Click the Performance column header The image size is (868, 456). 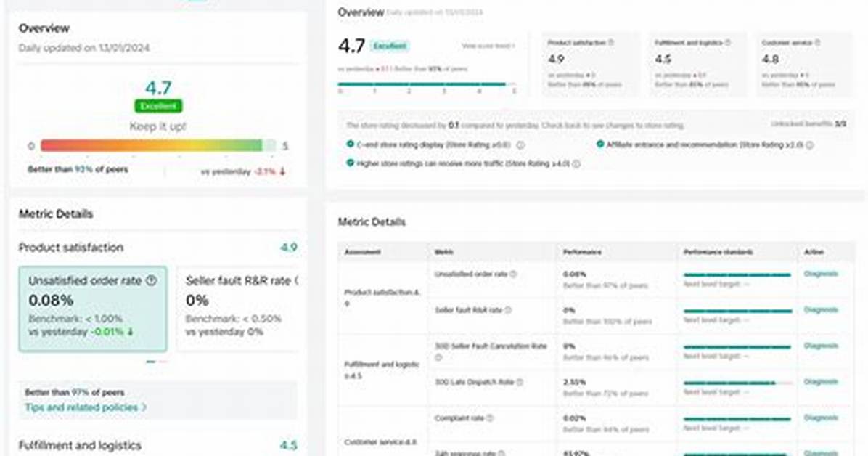582,252
